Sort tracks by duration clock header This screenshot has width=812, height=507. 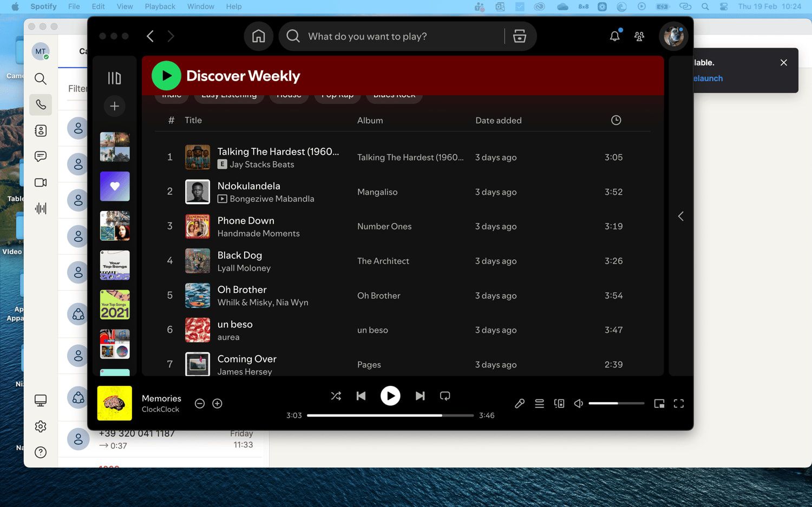pos(615,120)
